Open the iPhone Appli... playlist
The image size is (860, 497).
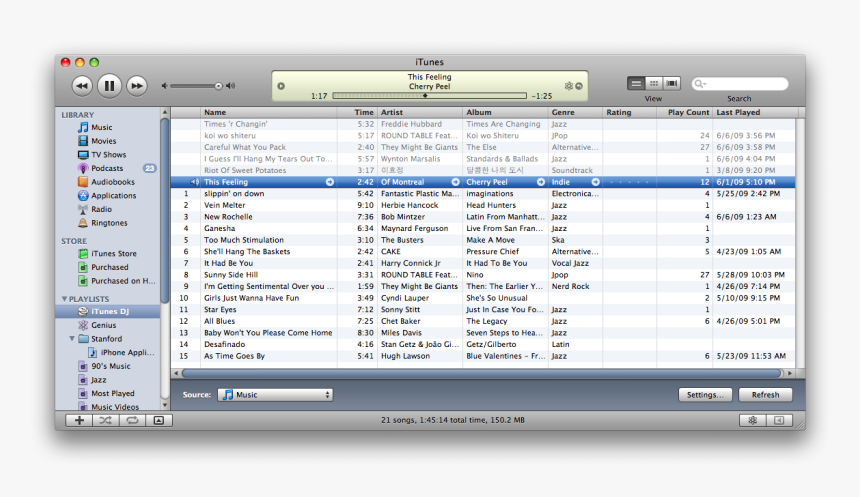click(x=127, y=353)
